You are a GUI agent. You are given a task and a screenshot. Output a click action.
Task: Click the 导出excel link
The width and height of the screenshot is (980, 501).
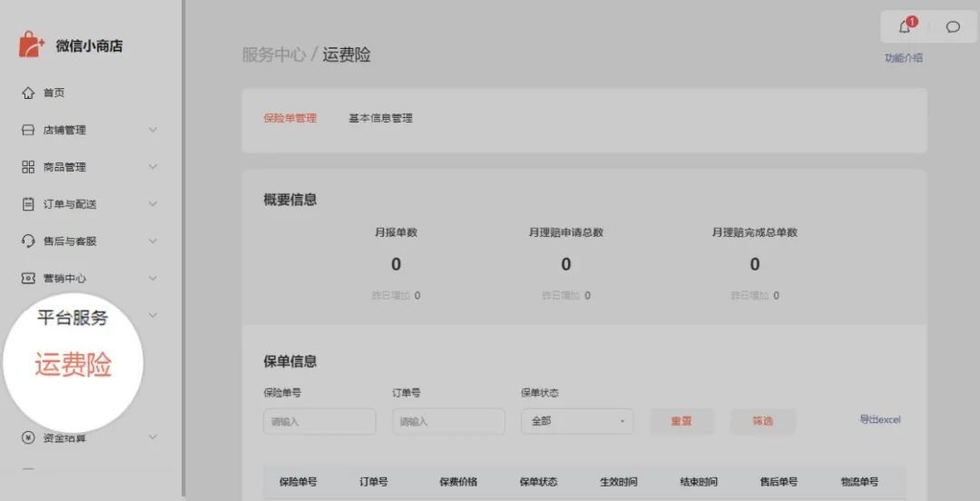(880, 419)
